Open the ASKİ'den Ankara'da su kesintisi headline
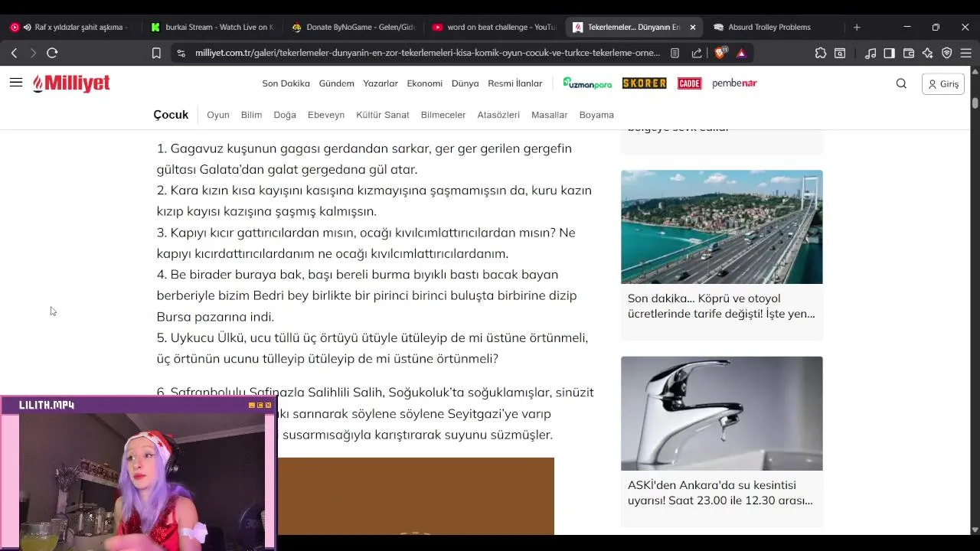Viewport: 980px width, 551px height. click(720, 493)
